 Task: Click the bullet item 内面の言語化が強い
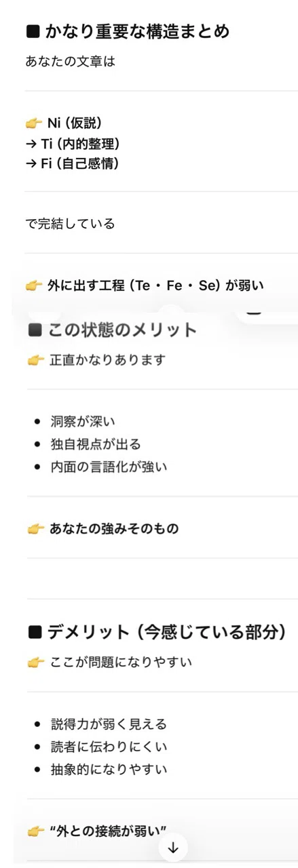(109, 467)
